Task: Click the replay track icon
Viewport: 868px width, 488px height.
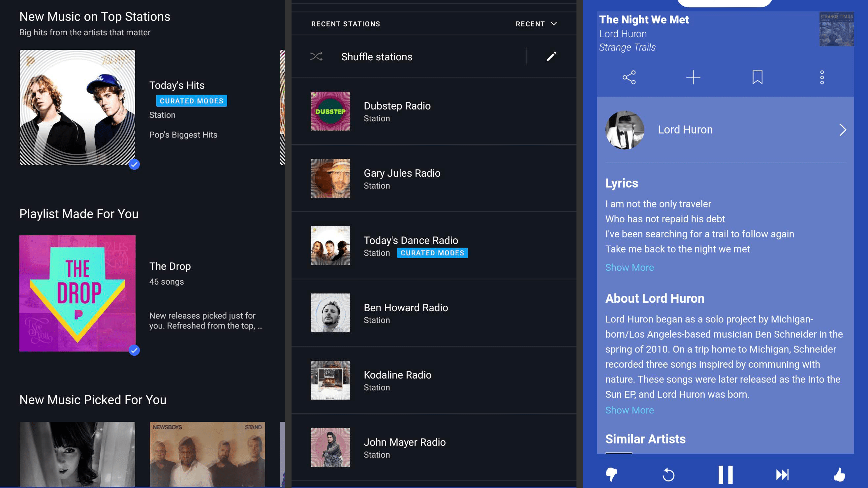Action: pyautogui.click(x=668, y=475)
